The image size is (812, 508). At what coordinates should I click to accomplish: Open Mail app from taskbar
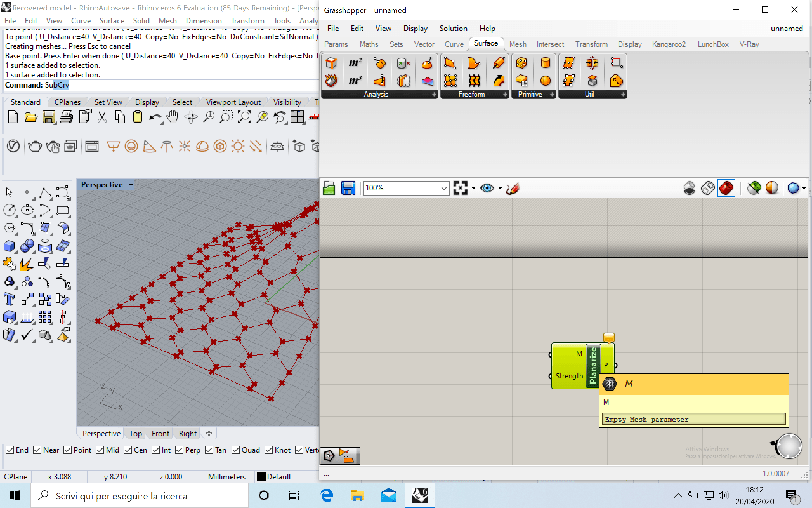389,496
